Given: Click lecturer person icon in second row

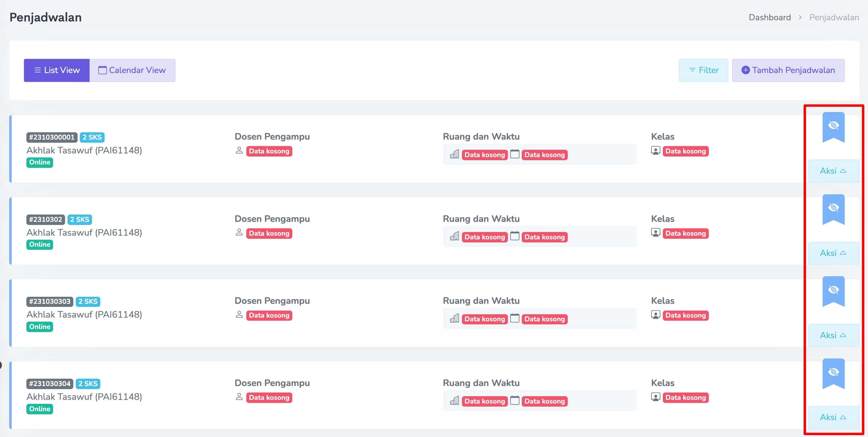Looking at the screenshot, I should coord(239,233).
